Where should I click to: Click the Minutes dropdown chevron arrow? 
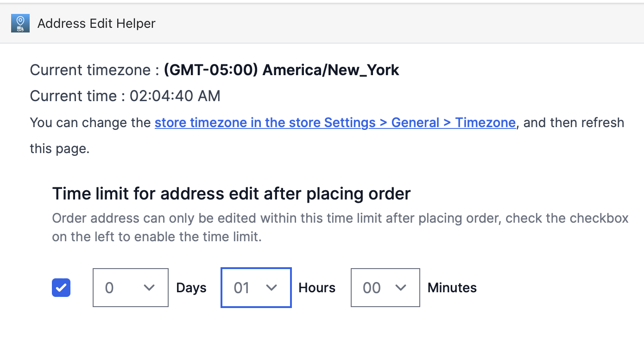[400, 288]
